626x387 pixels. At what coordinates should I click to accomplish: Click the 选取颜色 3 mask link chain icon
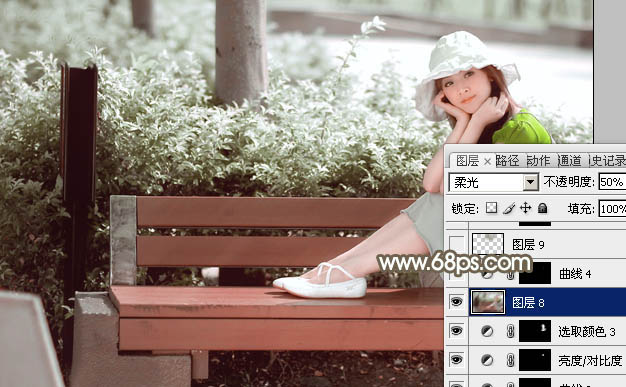pos(510,331)
